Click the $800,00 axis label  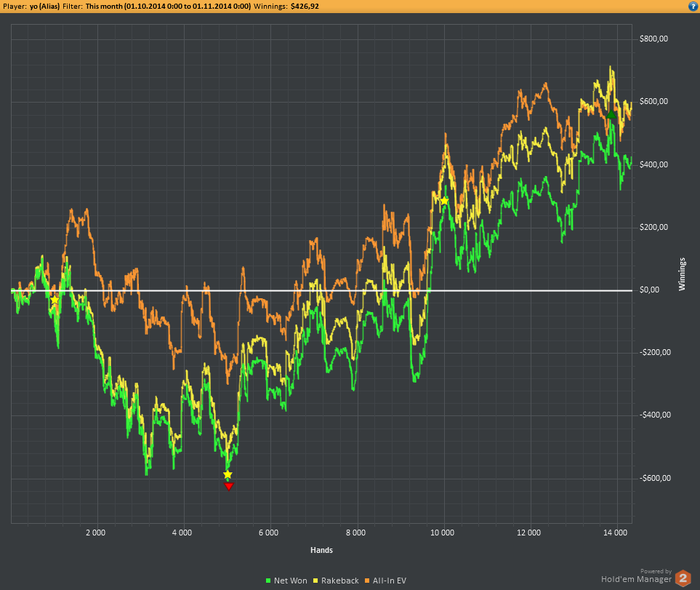654,39
